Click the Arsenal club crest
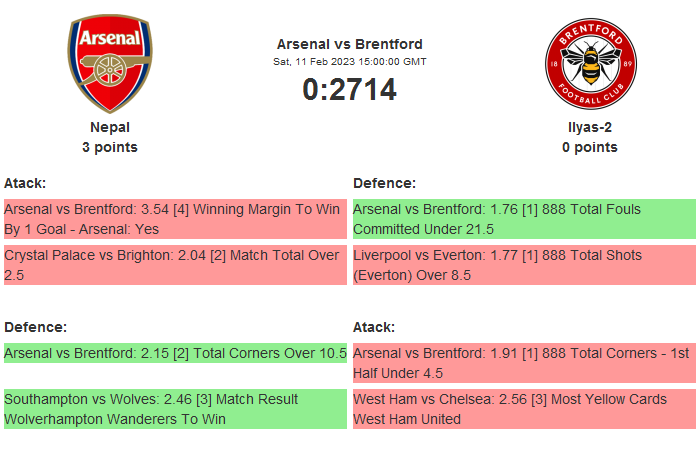 110,64
